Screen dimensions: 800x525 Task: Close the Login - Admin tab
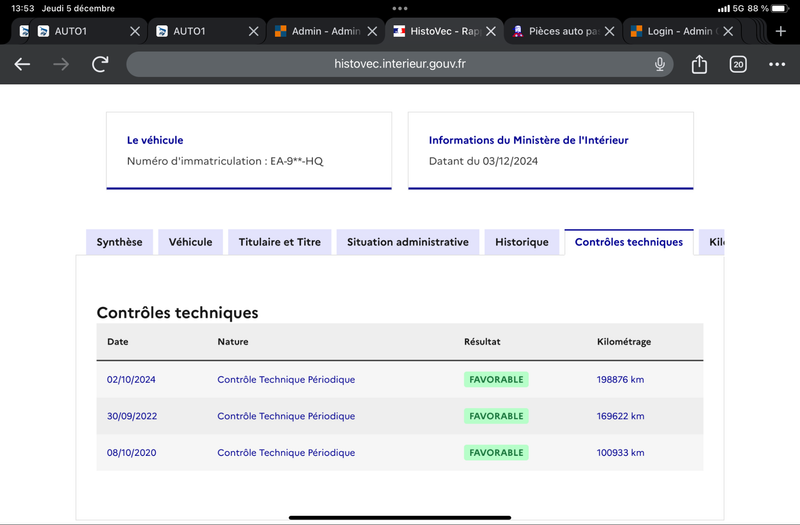(x=728, y=31)
